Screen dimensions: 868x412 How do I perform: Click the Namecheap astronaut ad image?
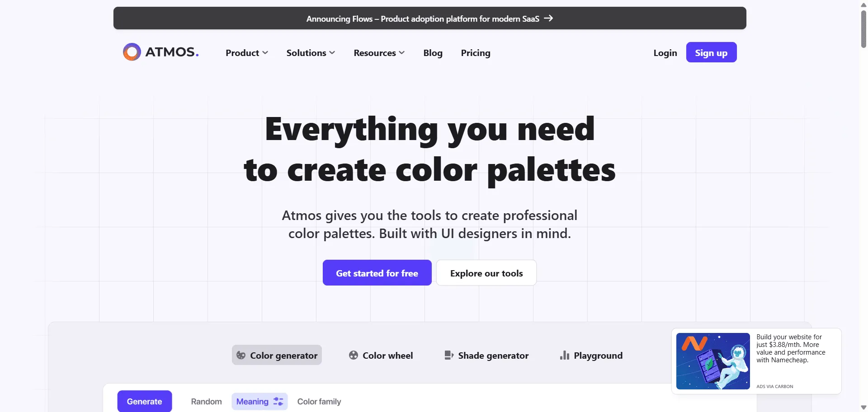pos(713,360)
